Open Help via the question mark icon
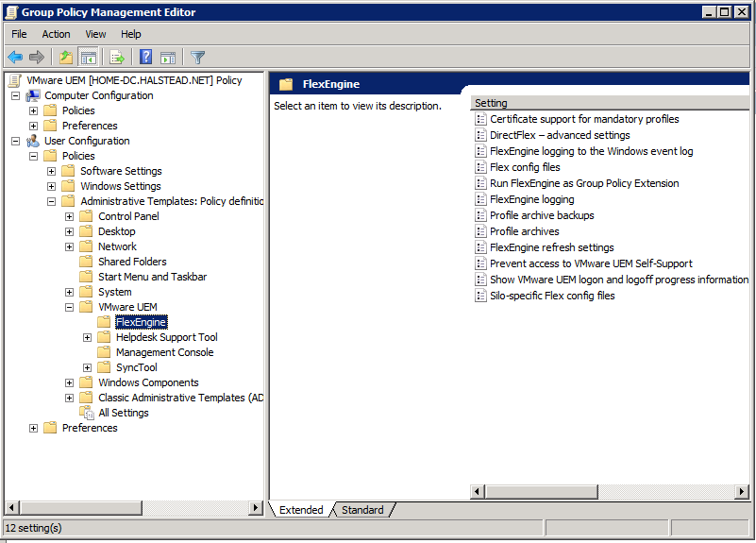The height and width of the screenshot is (543, 756). click(146, 58)
